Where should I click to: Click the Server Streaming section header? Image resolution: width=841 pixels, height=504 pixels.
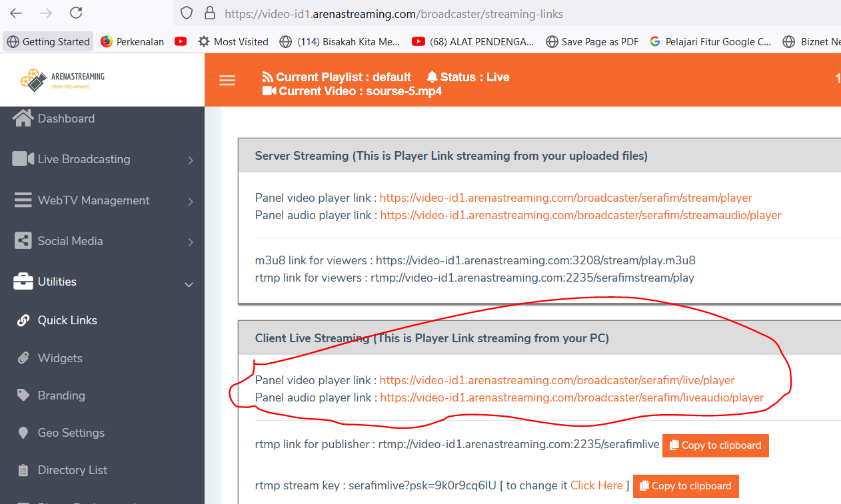click(x=540, y=156)
